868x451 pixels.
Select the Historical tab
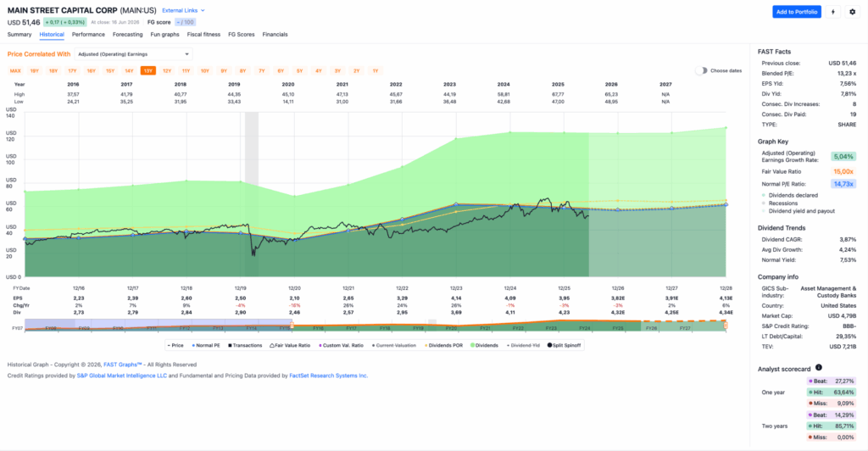tap(52, 34)
